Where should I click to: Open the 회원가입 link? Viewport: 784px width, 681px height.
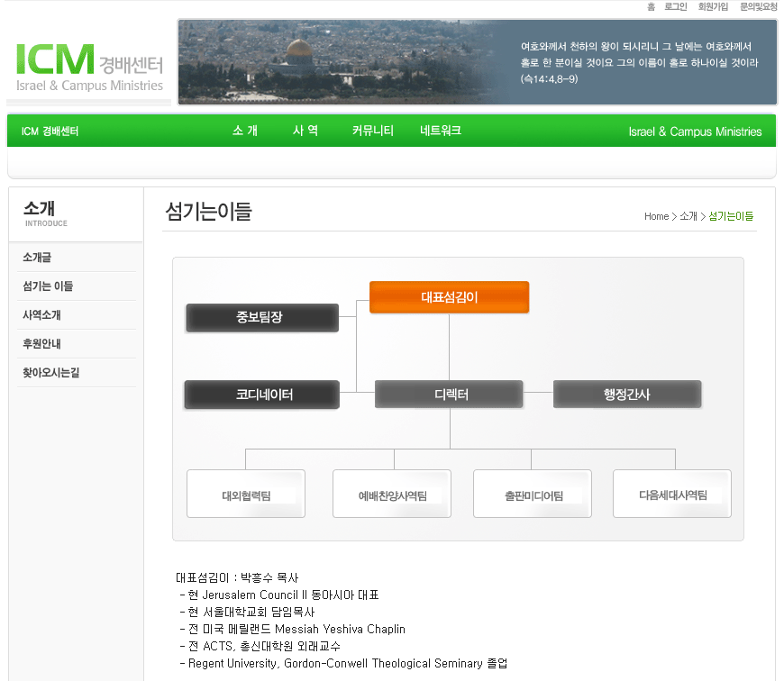pos(713,6)
